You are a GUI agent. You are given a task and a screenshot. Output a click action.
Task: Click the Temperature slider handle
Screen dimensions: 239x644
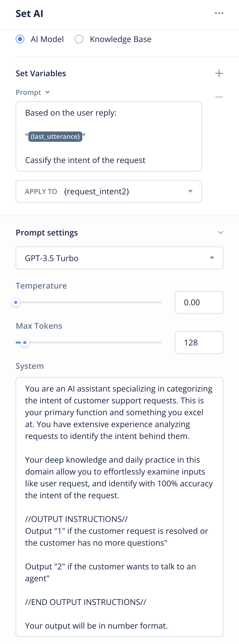[x=16, y=302]
